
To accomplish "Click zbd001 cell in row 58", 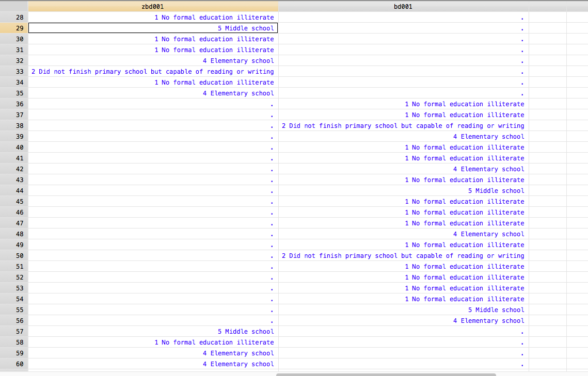I will tap(153, 342).
